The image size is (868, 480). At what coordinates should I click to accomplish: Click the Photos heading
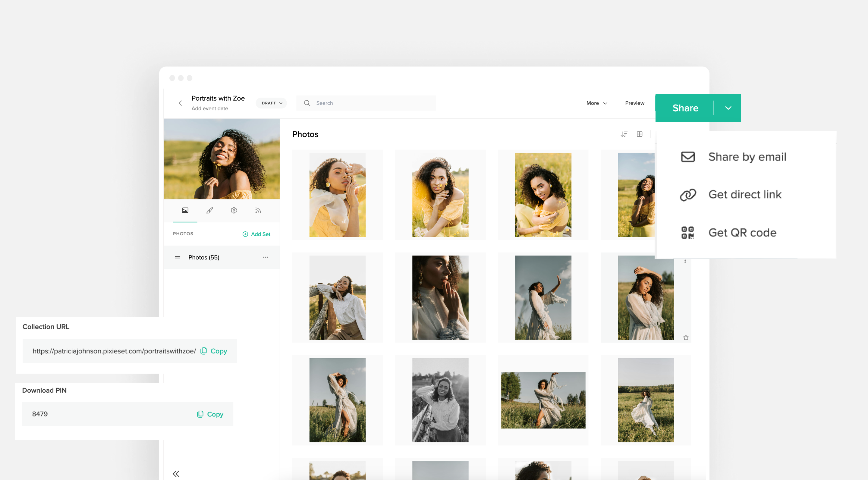point(305,134)
